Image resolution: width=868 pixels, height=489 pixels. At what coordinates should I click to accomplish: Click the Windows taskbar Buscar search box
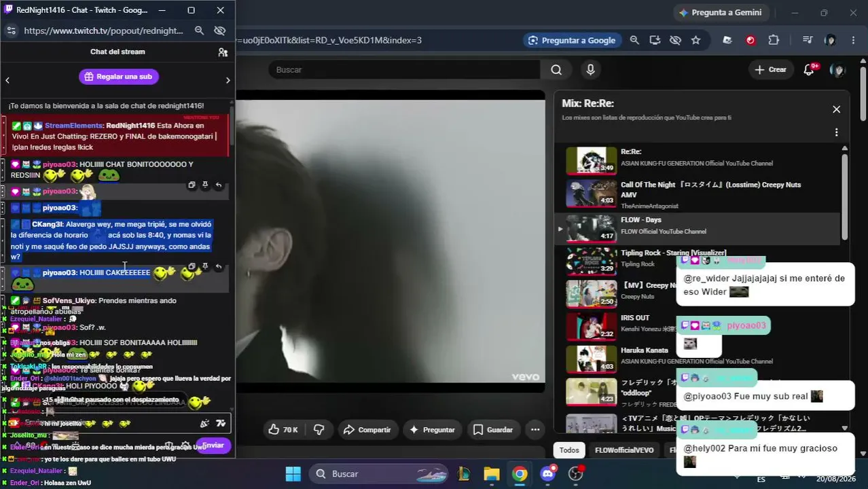coord(379,473)
